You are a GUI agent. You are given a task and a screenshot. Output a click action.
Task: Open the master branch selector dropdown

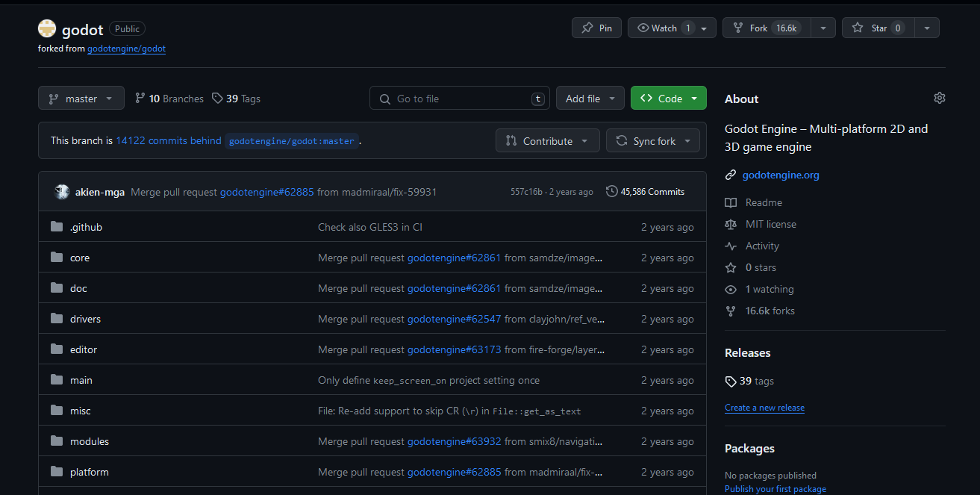[x=81, y=99]
